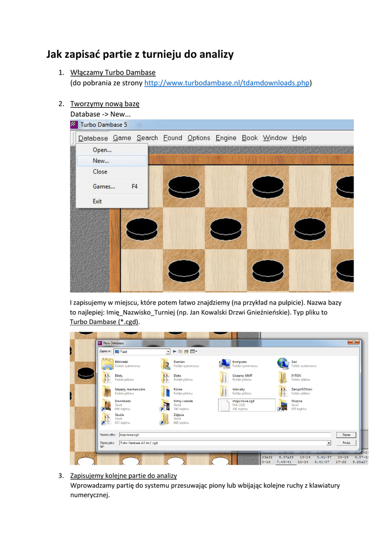Click the Zapisz button
This screenshot has width=392, height=554.
coord(346,434)
